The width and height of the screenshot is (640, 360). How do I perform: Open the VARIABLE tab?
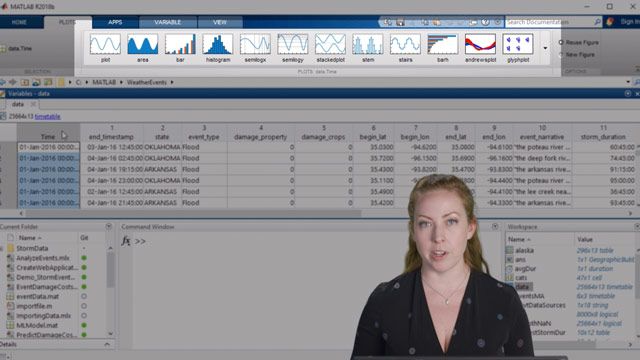coord(168,22)
